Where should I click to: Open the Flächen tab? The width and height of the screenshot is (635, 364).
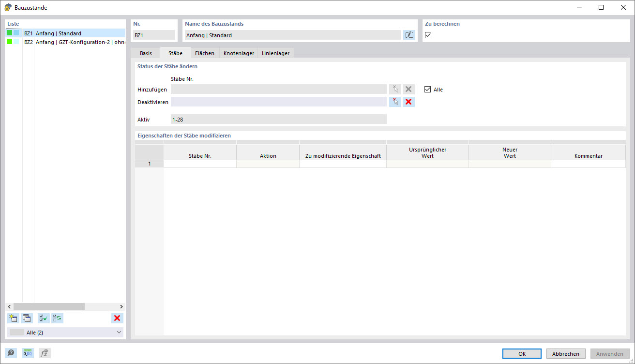click(x=204, y=53)
